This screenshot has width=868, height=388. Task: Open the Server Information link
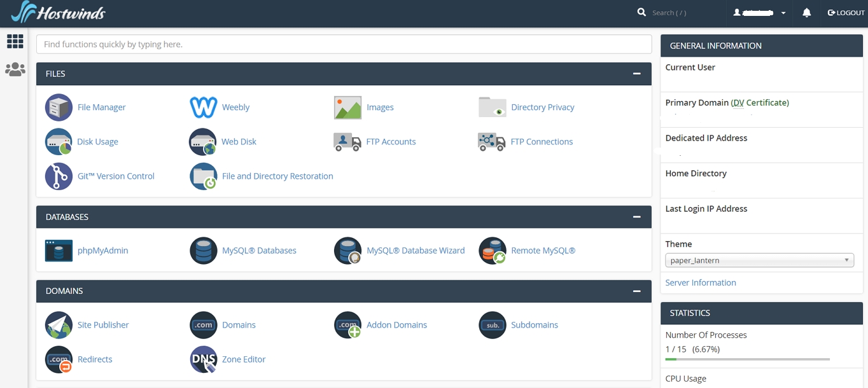(x=701, y=282)
